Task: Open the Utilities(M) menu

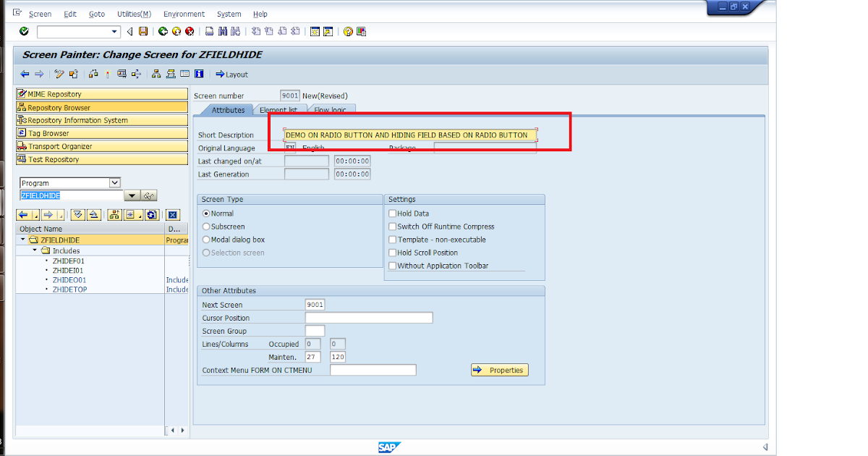Action: coord(133,14)
